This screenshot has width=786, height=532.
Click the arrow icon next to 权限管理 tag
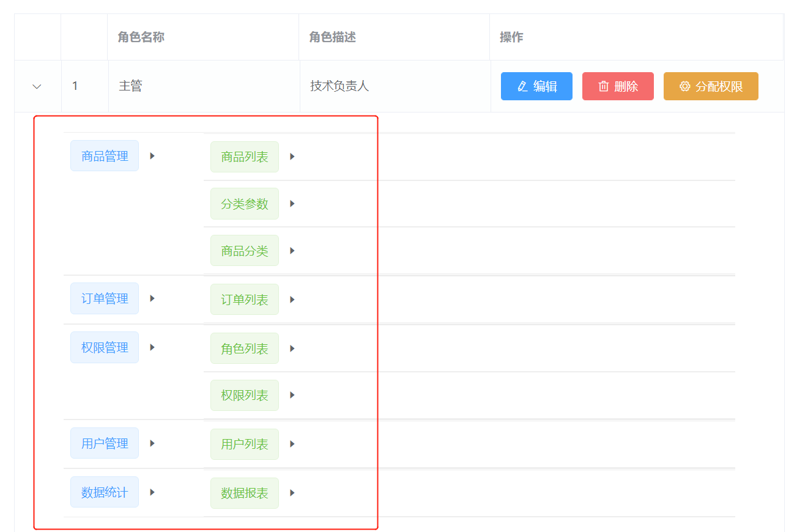(x=152, y=347)
